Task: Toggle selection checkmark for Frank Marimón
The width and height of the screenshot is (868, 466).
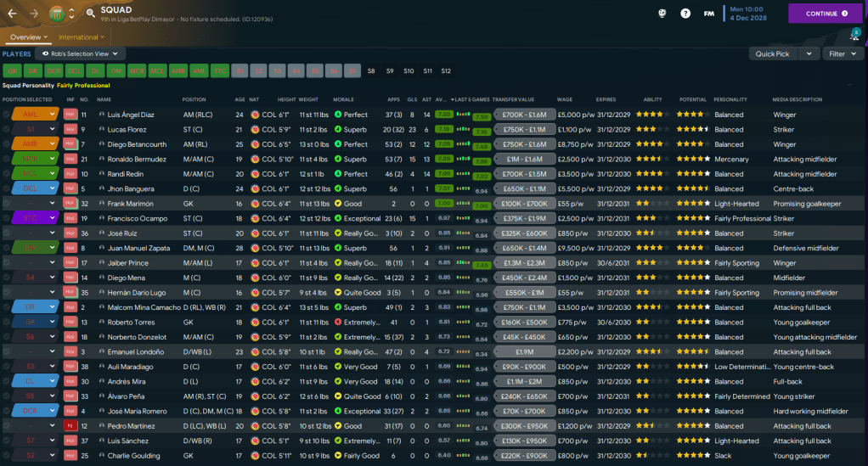Action: click(7, 204)
